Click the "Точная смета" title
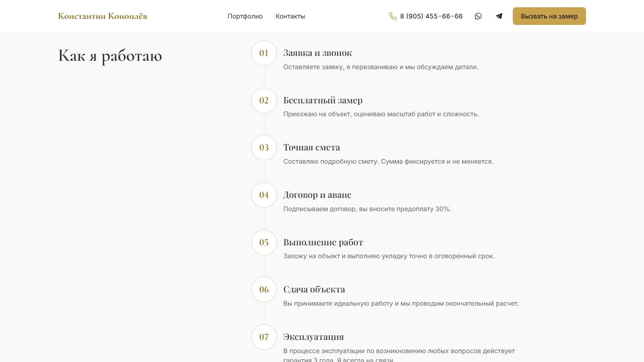 tap(312, 147)
